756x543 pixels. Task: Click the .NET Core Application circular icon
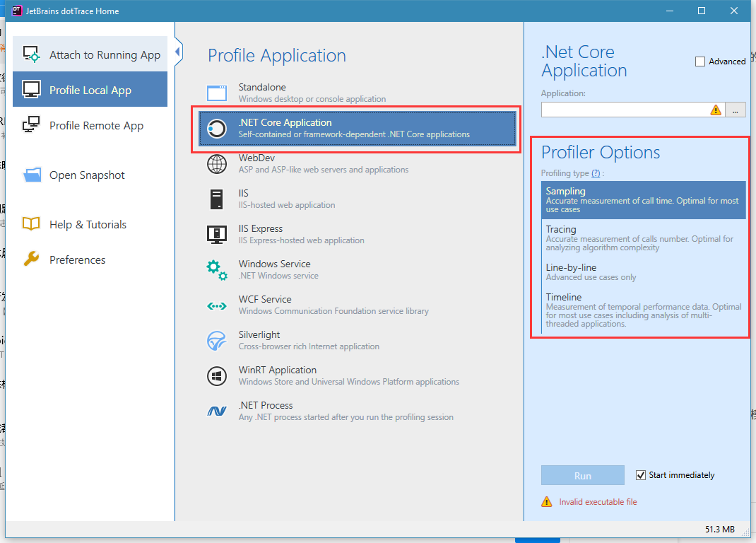click(x=217, y=129)
